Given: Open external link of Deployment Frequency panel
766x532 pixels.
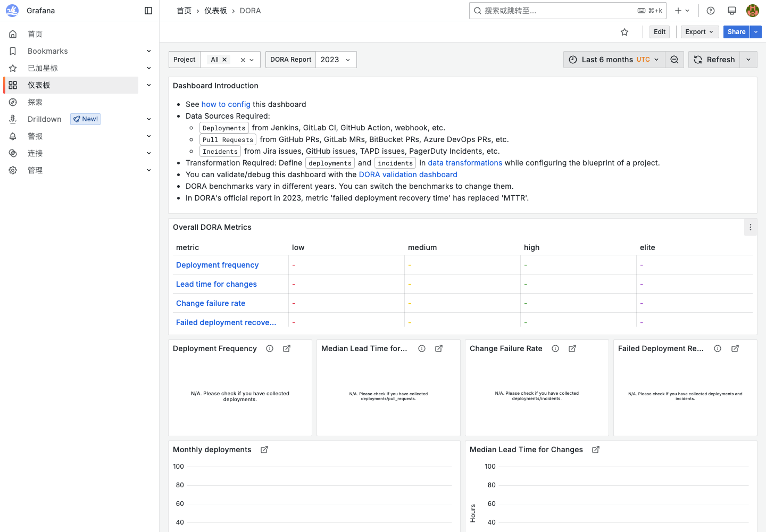Looking at the screenshot, I should click(x=287, y=348).
